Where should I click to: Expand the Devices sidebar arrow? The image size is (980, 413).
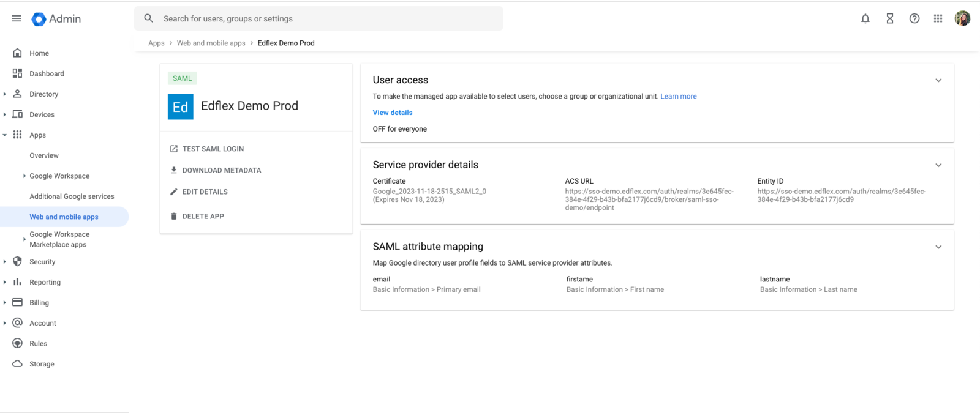click(x=5, y=114)
